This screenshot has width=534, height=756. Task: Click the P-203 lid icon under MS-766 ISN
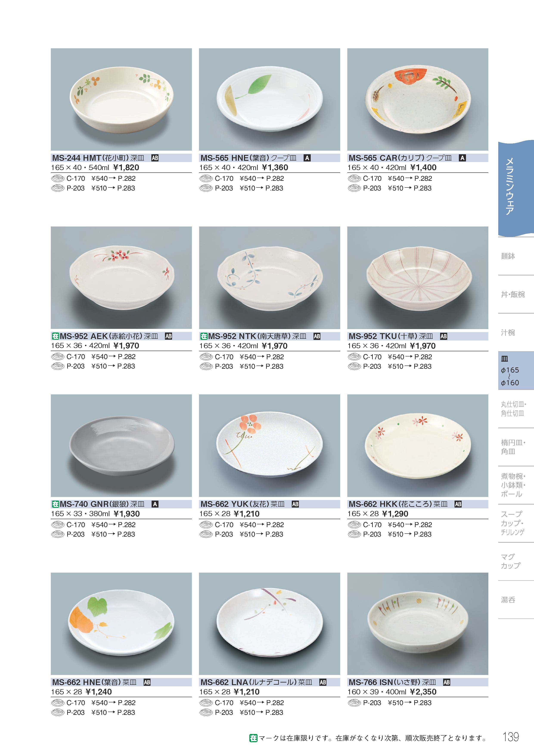tap(354, 703)
